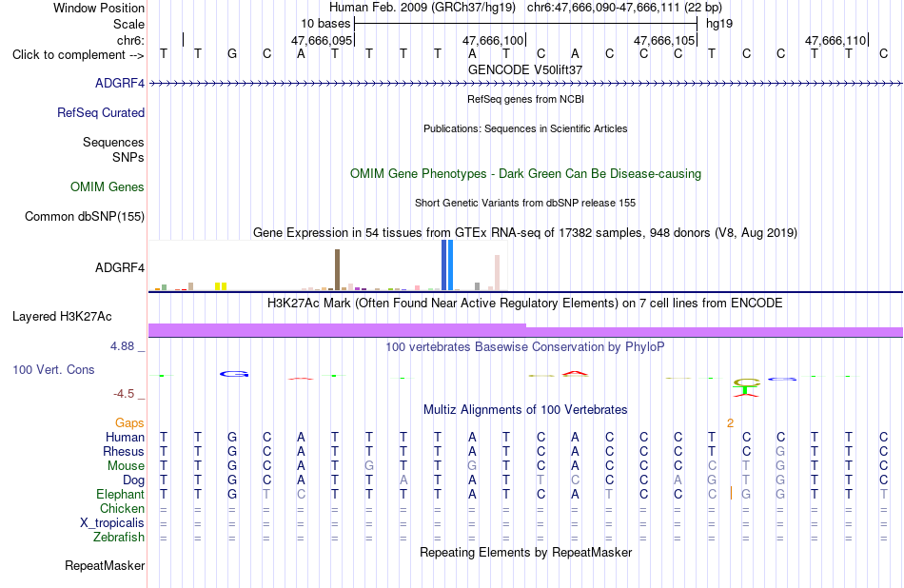Click the orange Gaps label

click(129, 423)
